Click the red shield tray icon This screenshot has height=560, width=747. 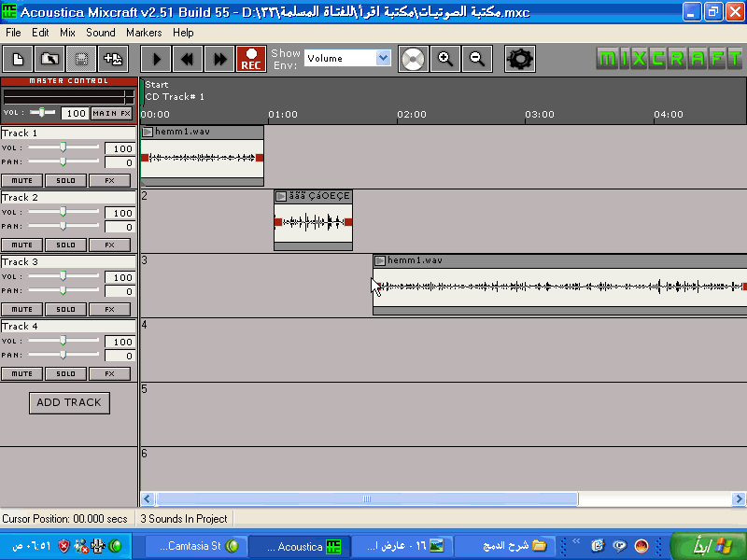click(x=63, y=546)
